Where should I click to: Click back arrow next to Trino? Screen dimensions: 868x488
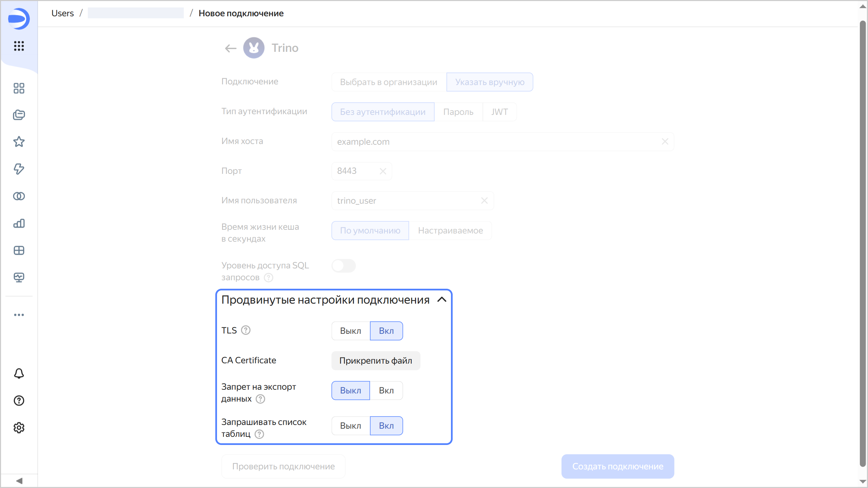pyautogui.click(x=231, y=48)
